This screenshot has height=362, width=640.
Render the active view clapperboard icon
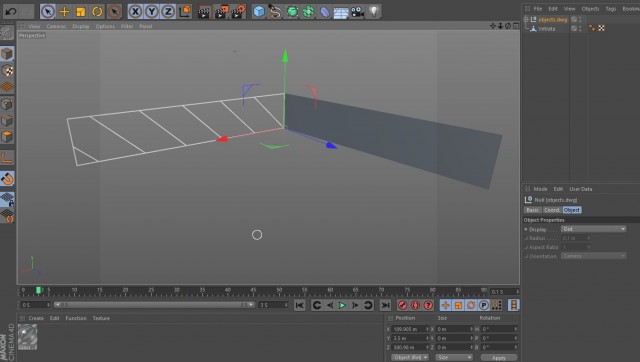tap(203, 12)
